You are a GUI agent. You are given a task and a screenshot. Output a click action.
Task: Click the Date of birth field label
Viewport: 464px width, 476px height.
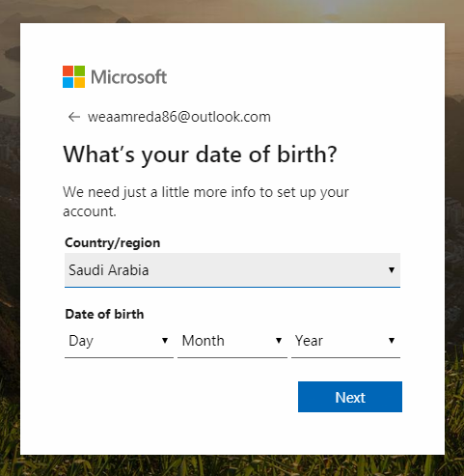tap(104, 314)
